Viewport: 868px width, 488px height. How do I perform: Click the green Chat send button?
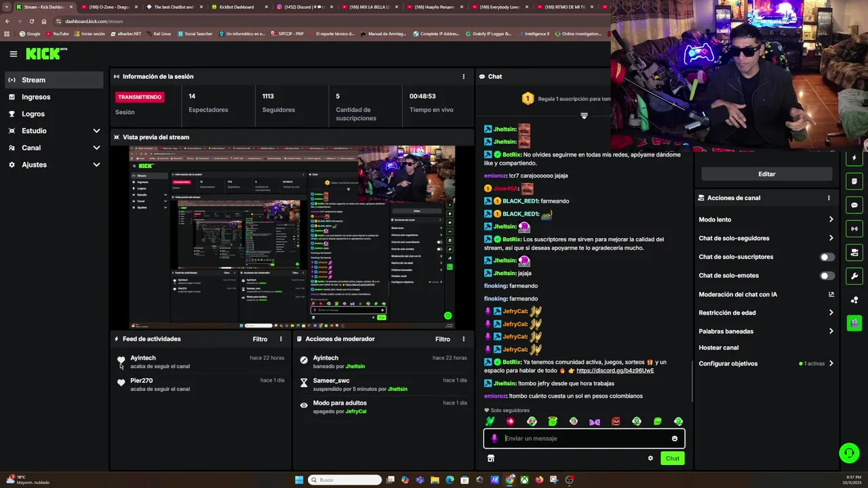[672, 458]
